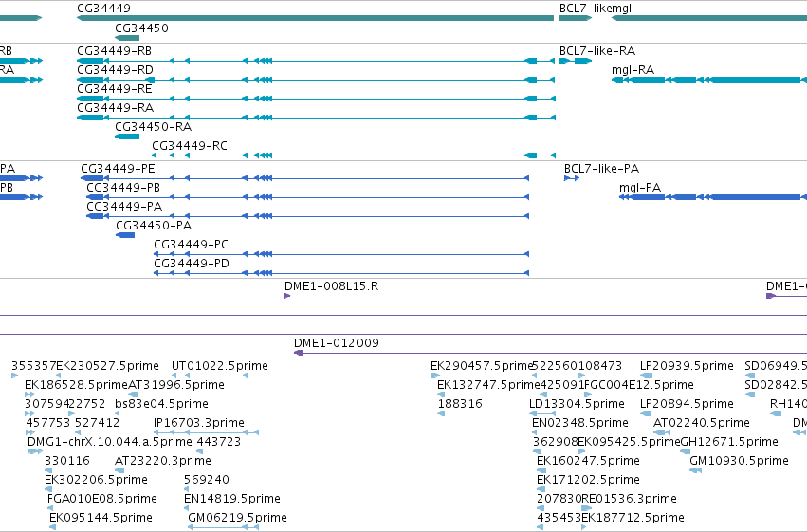Click the CG34449 gene label
Screen dimensions: 807x532
pos(103,9)
